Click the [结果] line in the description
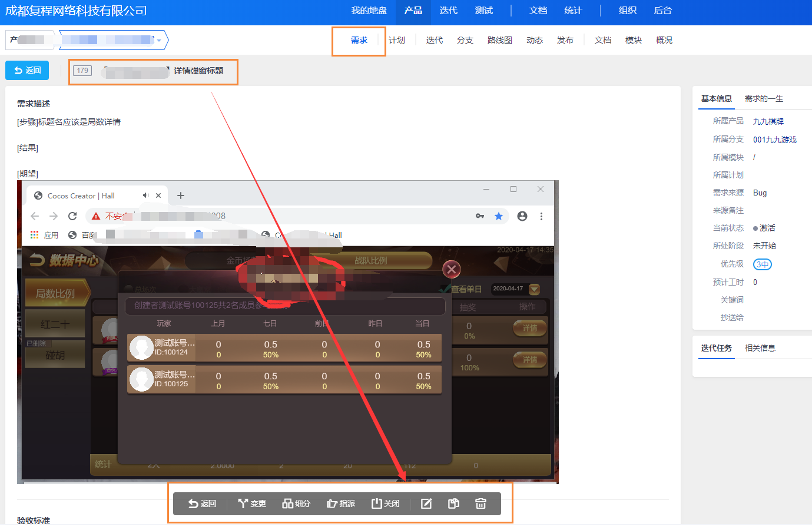Screen dimensions: 812x527 [28, 148]
